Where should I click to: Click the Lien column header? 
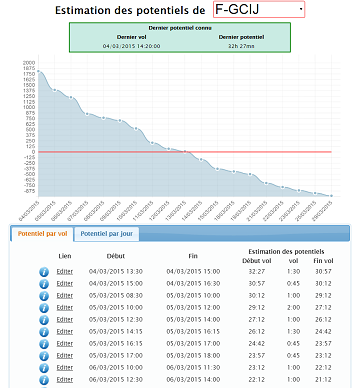pos(65,256)
